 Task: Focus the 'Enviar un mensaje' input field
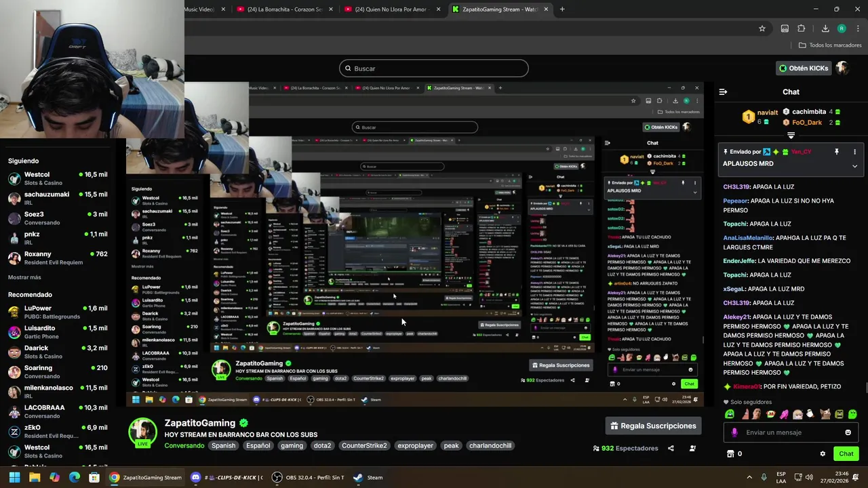pyautogui.click(x=791, y=432)
